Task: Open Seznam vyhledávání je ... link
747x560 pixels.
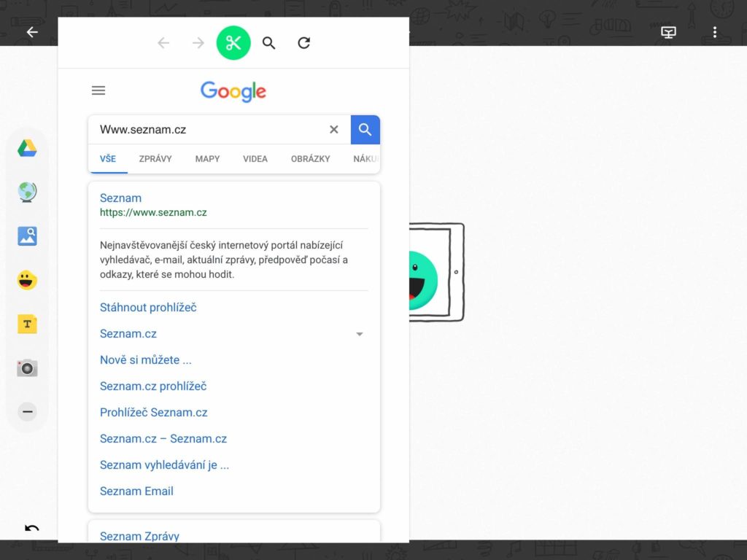Action: coord(164,464)
